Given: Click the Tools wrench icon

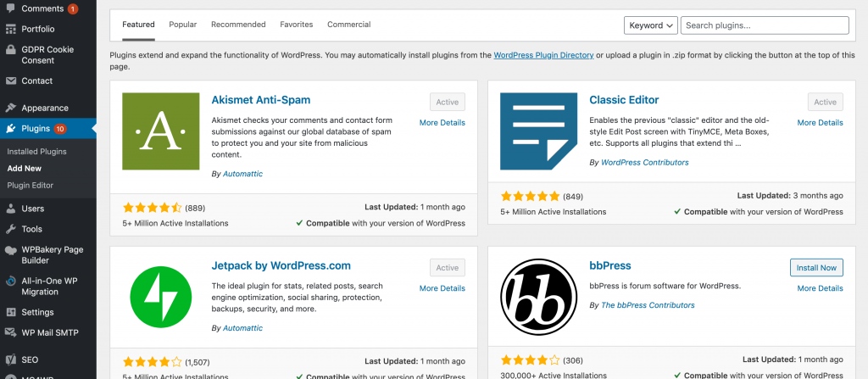Looking at the screenshot, I should [10, 230].
